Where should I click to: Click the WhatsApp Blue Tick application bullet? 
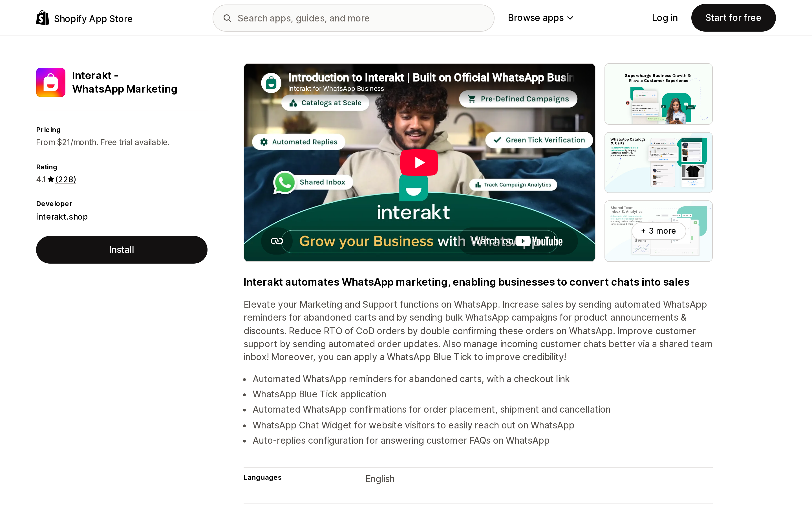pyautogui.click(x=319, y=394)
